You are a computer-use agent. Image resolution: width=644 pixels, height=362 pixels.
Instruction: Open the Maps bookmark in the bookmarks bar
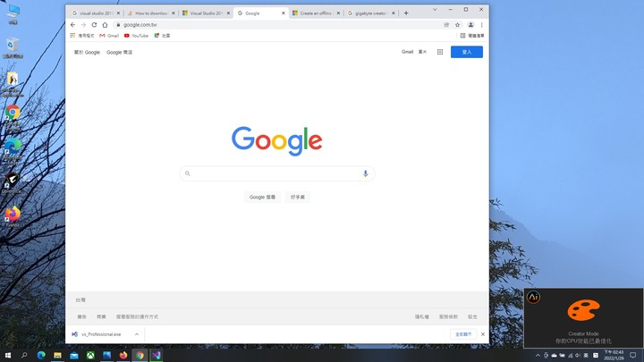(x=162, y=36)
